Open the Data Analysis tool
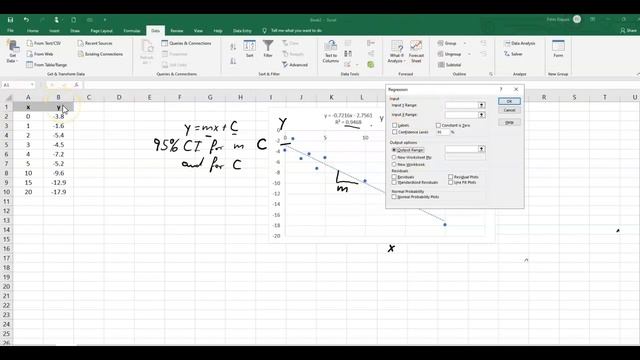The image size is (640, 360). [520, 43]
